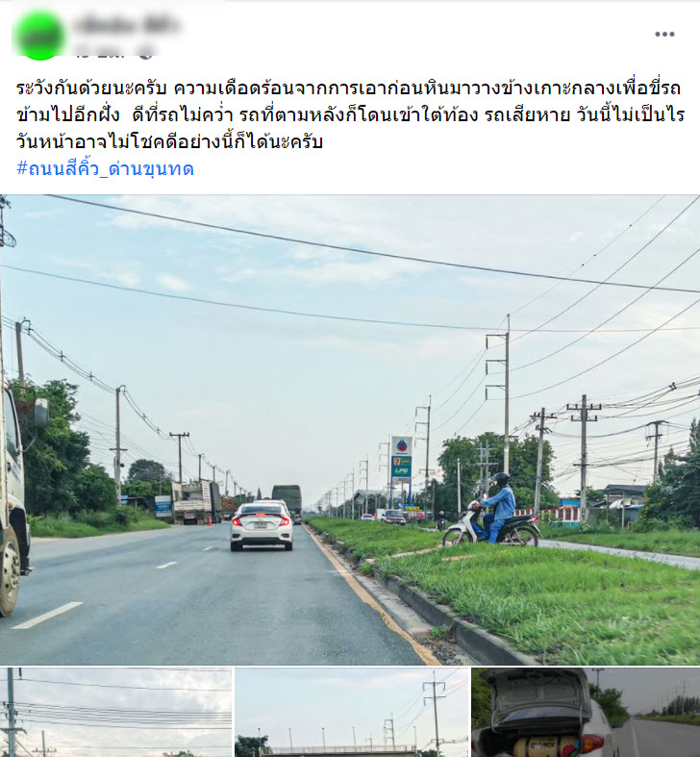Open the middle overpass thumbnail
Image resolution: width=700 pixels, height=757 pixels.
point(352,713)
